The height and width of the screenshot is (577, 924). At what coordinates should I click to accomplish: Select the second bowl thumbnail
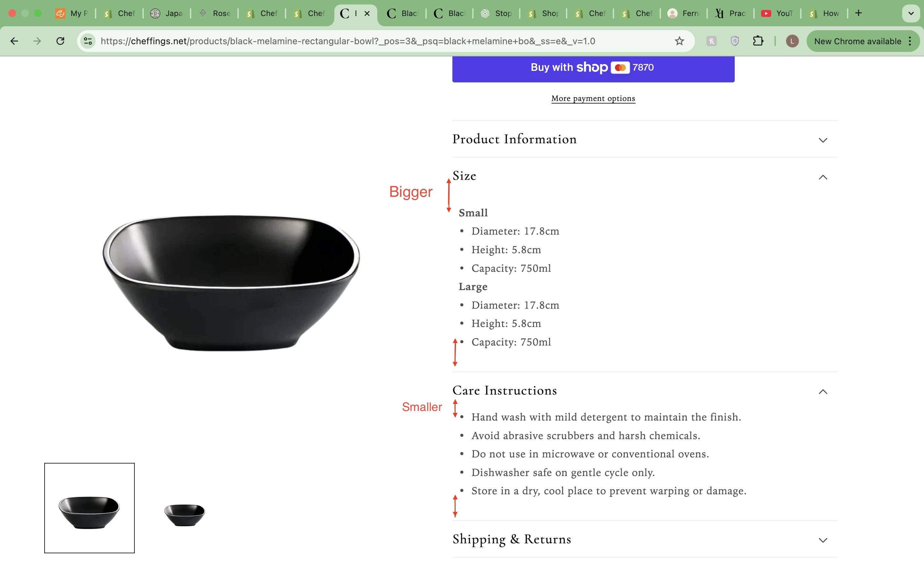coord(184,514)
